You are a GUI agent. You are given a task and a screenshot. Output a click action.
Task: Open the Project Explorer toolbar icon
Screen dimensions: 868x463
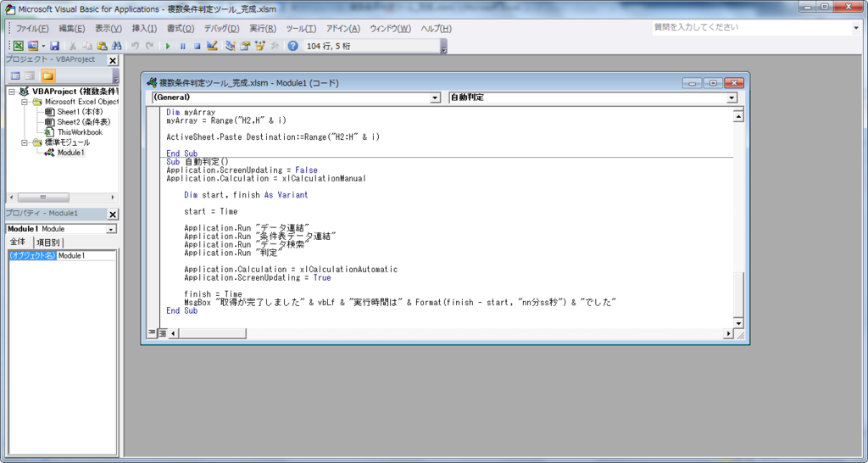click(x=231, y=46)
